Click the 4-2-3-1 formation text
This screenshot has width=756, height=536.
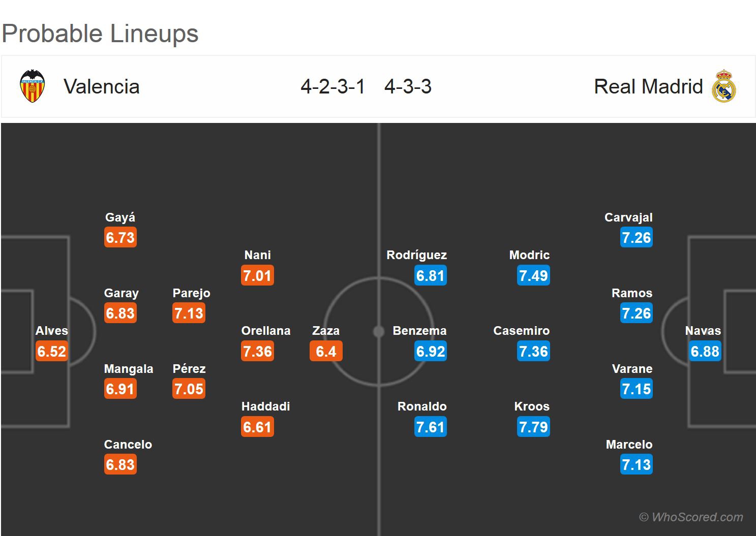coord(333,87)
